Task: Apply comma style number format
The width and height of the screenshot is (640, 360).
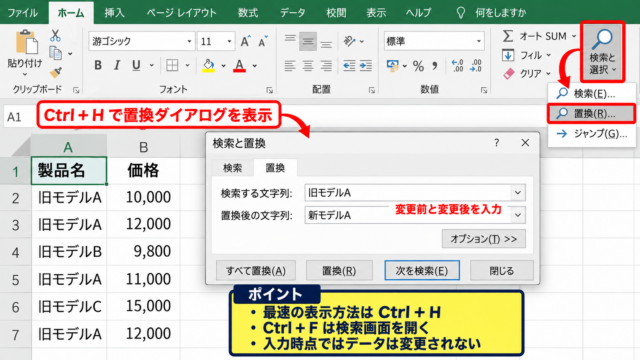Action: coord(435,65)
